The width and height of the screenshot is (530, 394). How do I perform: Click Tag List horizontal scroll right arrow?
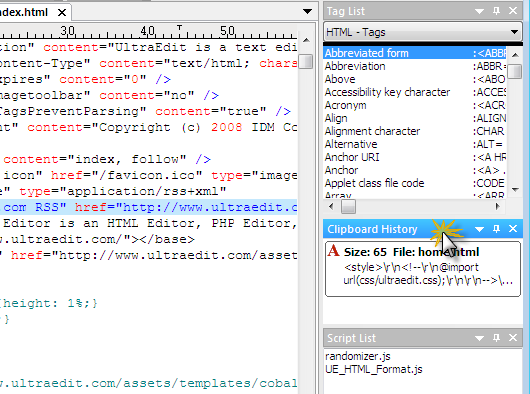click(x=498, y=206)
